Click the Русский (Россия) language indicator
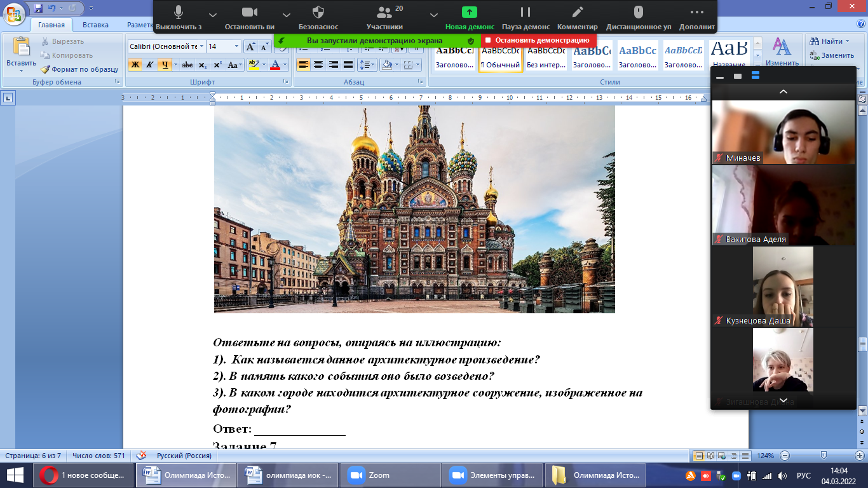868x488 pixels. point(185,456)
